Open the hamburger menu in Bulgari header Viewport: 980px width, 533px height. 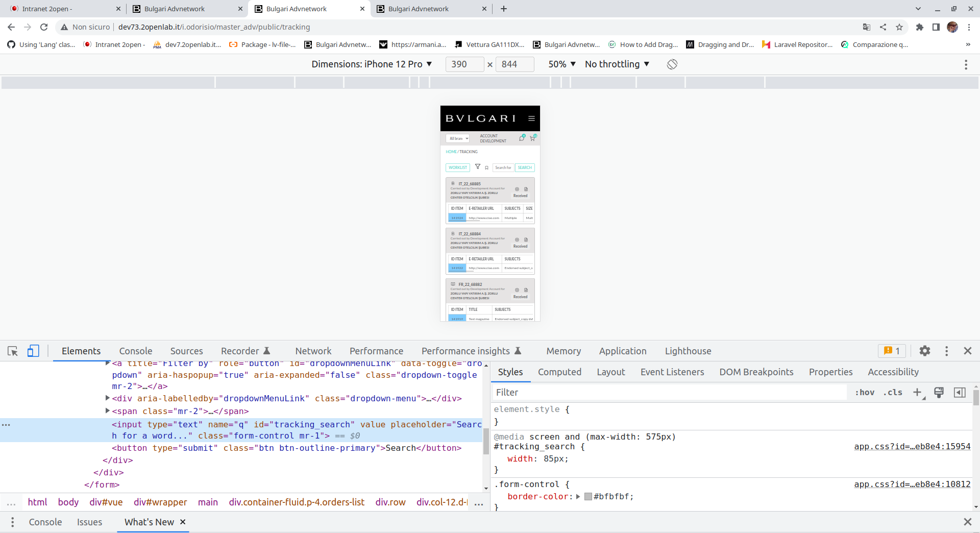[x=531, y=118]
